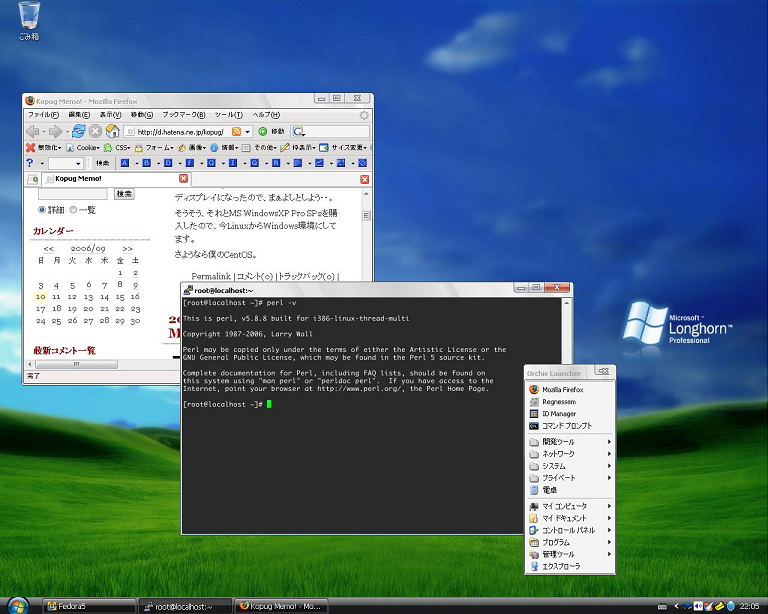
Task: Click the green Go (移動) button
Action: pos(271,132)
